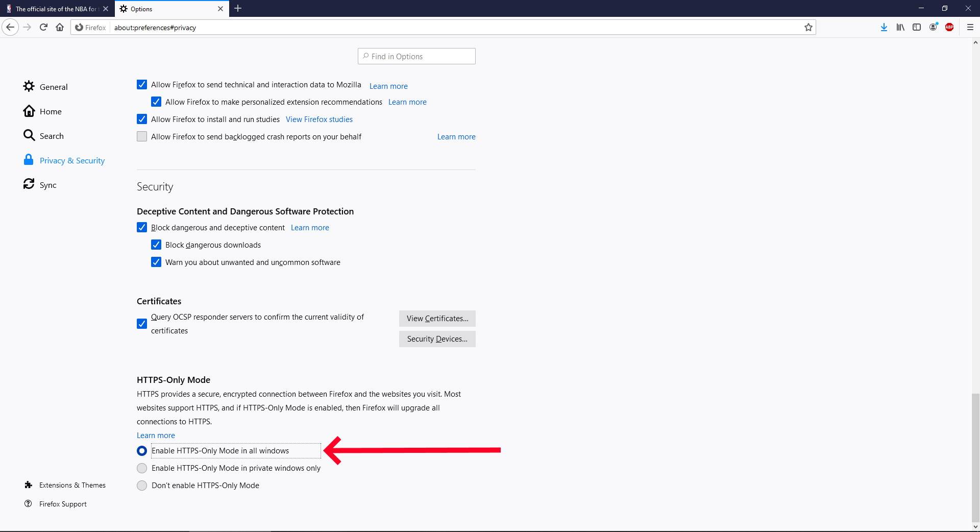The width and height of the screenshot is (980, 532).
Task: Reload the current page
Action: 43,27
